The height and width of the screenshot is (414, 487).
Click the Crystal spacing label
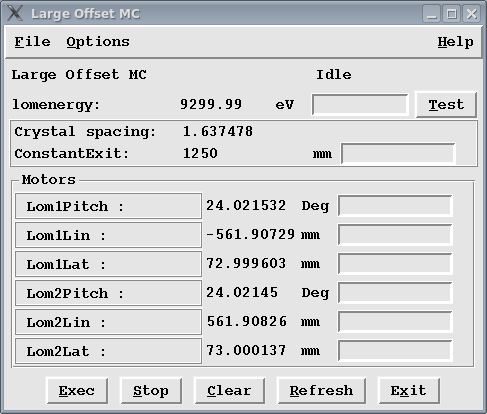[85, 132]
